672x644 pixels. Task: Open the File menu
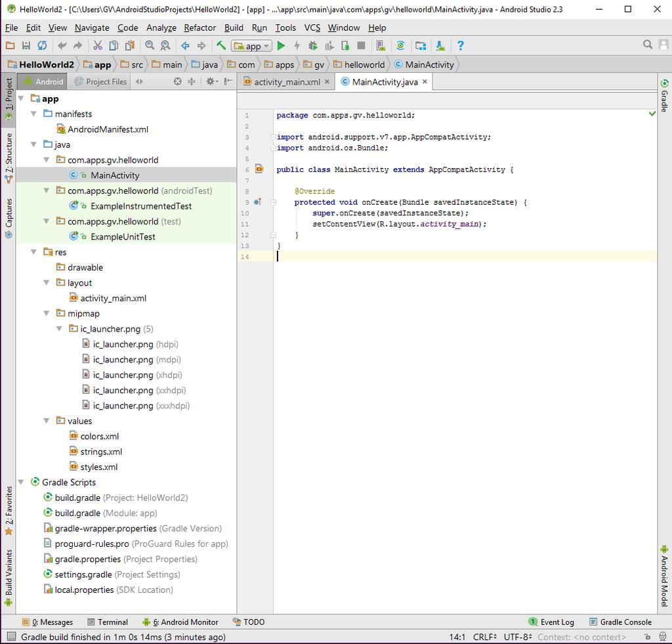pos(12,28)
